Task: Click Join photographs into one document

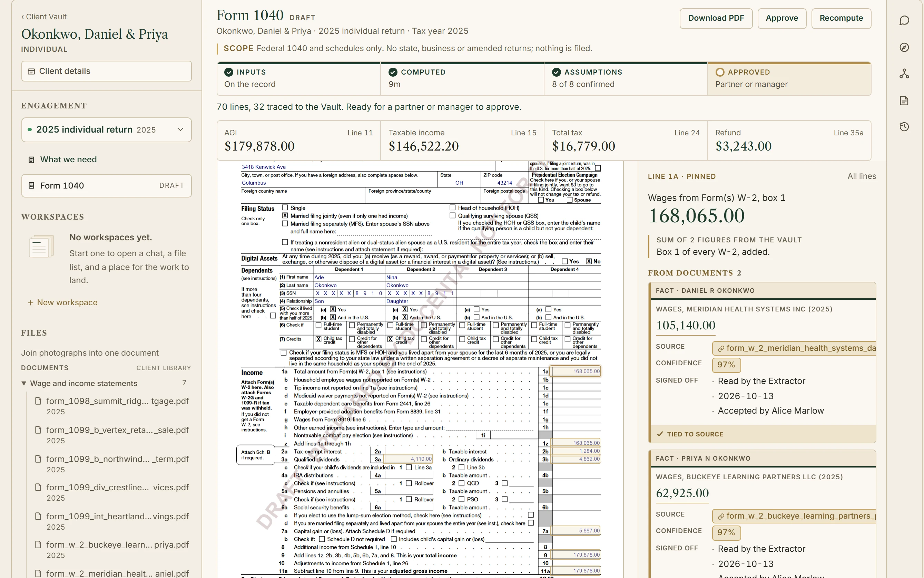Action: click(x=90, y=353)
